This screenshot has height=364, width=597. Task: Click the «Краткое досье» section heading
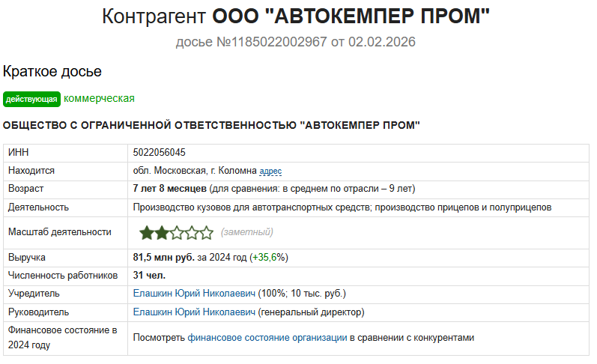pos(52,72)
